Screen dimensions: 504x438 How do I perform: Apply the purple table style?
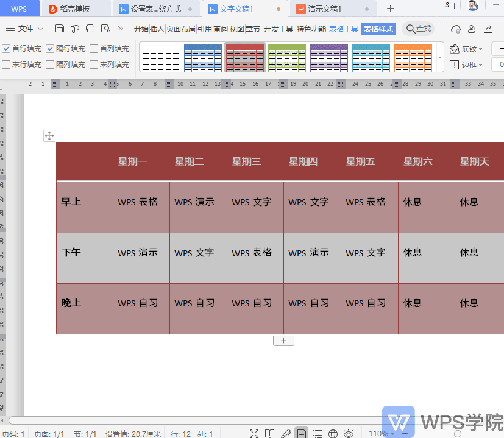[x=329, y=58]
